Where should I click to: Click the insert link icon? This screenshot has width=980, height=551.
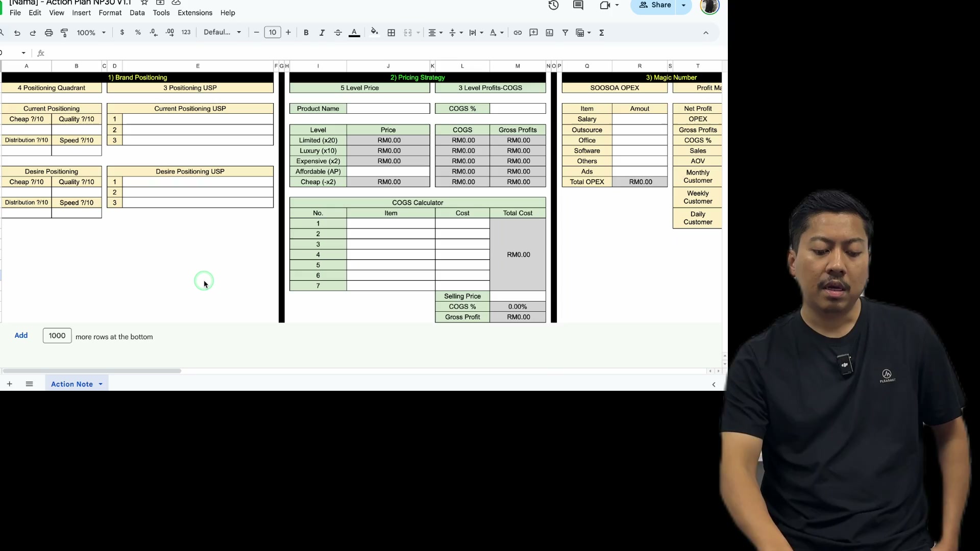click(518, 33)
